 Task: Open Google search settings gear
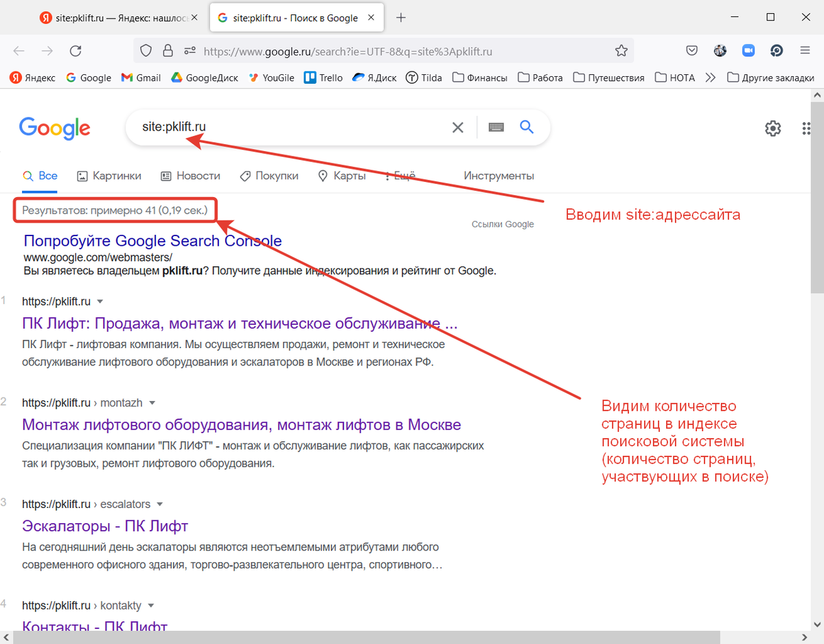click(772, 128)
